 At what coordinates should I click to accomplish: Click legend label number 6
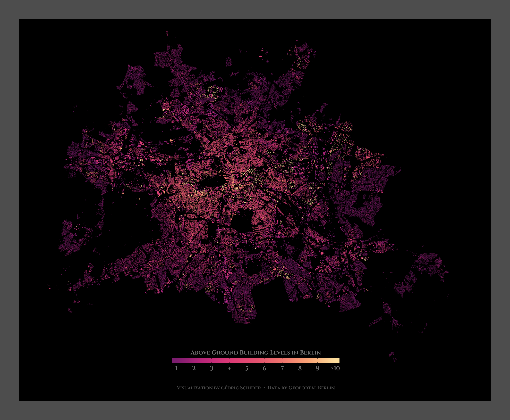point(265,368)
